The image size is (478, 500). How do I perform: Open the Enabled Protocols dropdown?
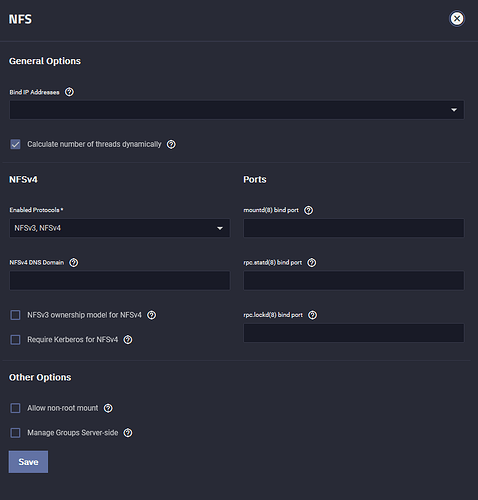[x=120, y=228]
